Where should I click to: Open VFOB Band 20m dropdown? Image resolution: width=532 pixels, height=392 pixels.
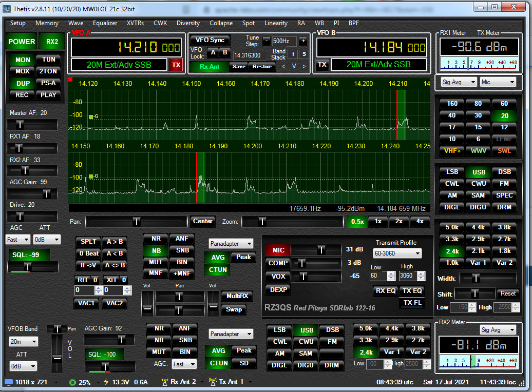point(24,342)
